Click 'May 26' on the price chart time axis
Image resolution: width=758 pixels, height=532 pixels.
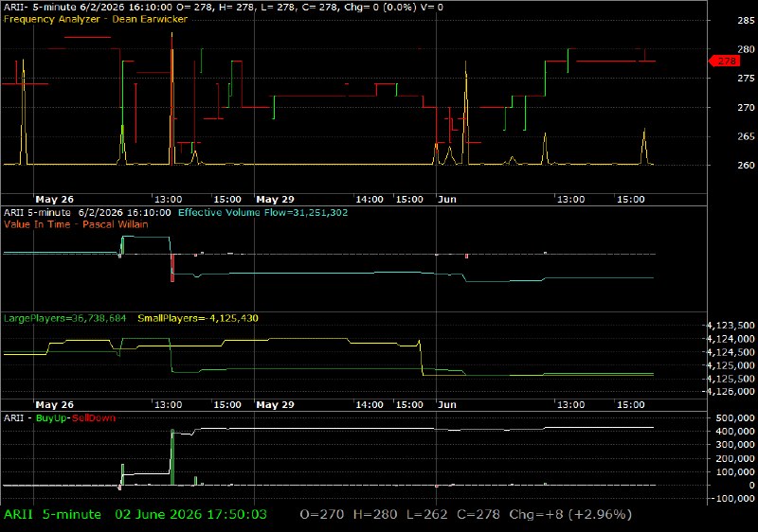tap(55, 199)
